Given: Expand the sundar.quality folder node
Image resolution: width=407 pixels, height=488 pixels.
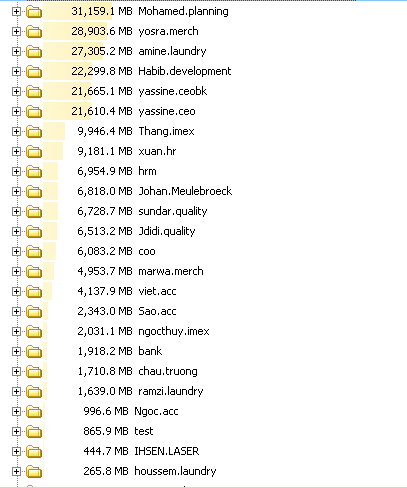Looking at the screenshot, I should [16, 212].
